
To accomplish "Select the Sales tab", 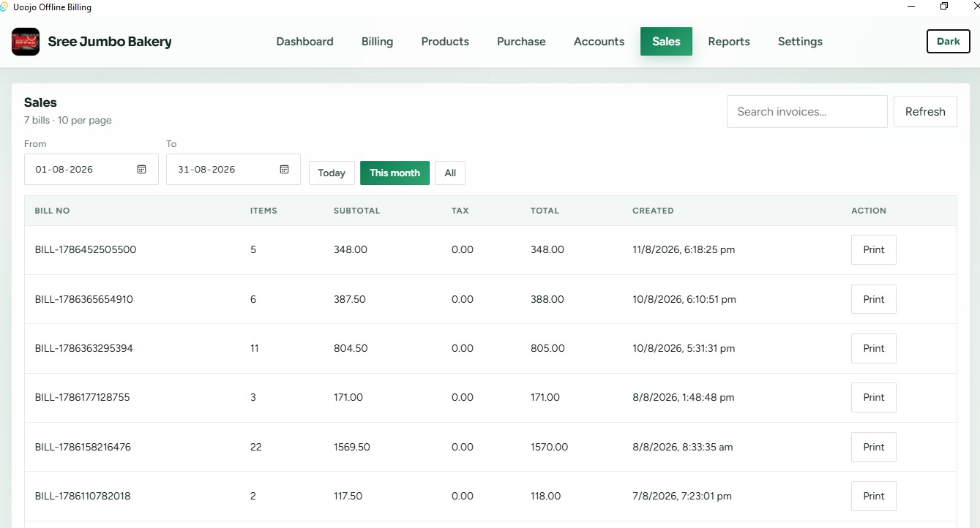I will pos(666,42).
